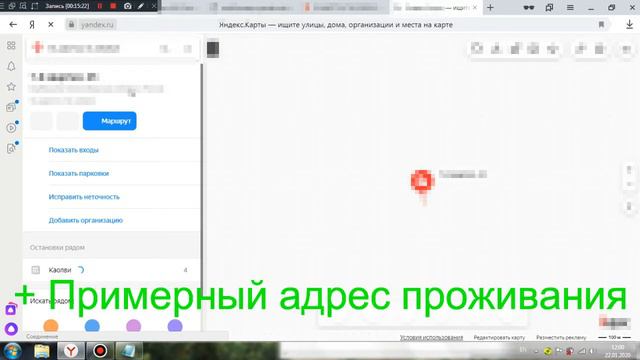Open the Каслен nearby stop row

point(111,270)
